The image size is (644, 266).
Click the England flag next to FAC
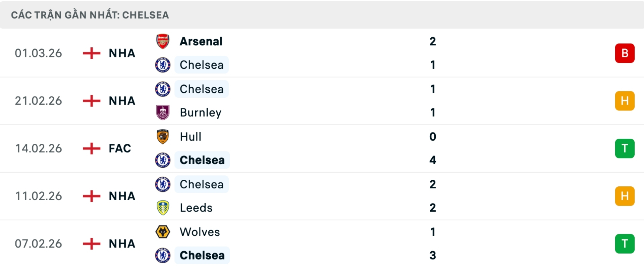click(91, 148)
